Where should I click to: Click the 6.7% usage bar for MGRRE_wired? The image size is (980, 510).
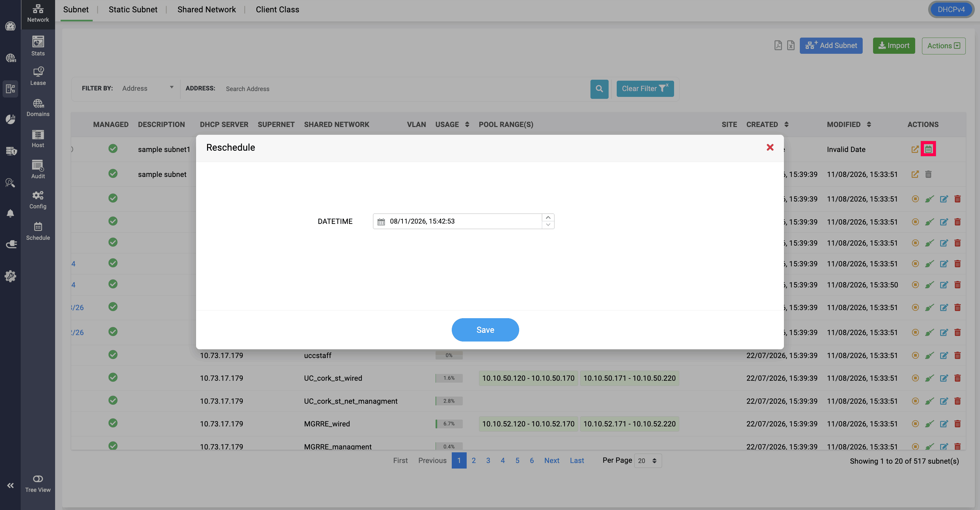point(449,424)
